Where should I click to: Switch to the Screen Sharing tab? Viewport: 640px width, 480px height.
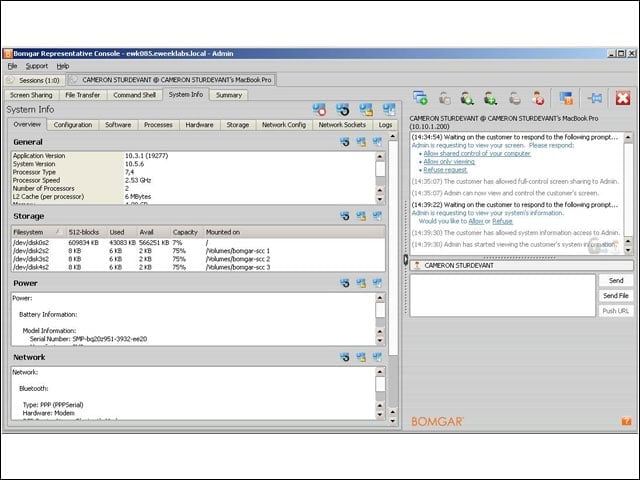(x=31, y=95)
